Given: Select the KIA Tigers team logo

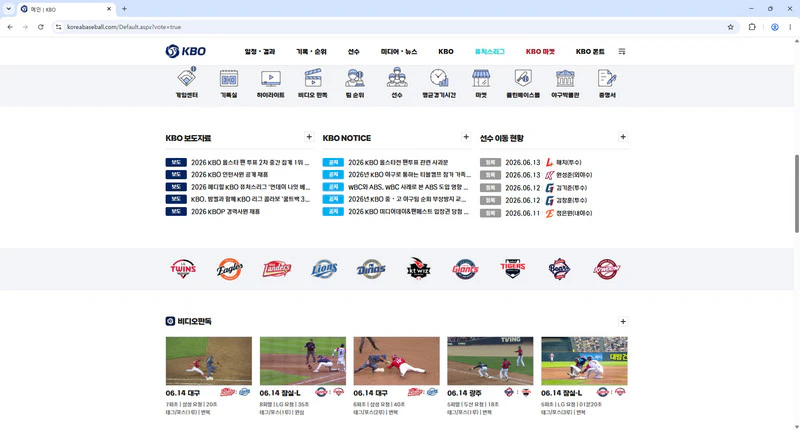Looking at the screenshot, I should coord(512,268).
